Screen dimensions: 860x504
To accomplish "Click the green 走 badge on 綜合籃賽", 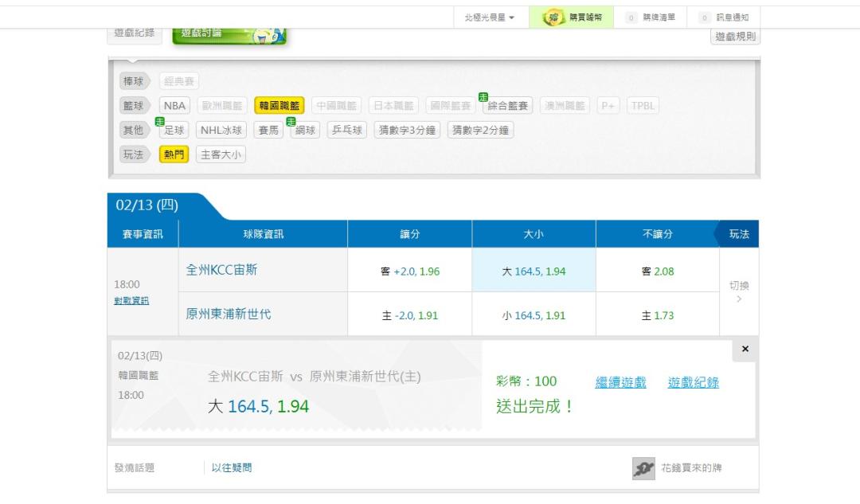I will [x=483, y=97].
